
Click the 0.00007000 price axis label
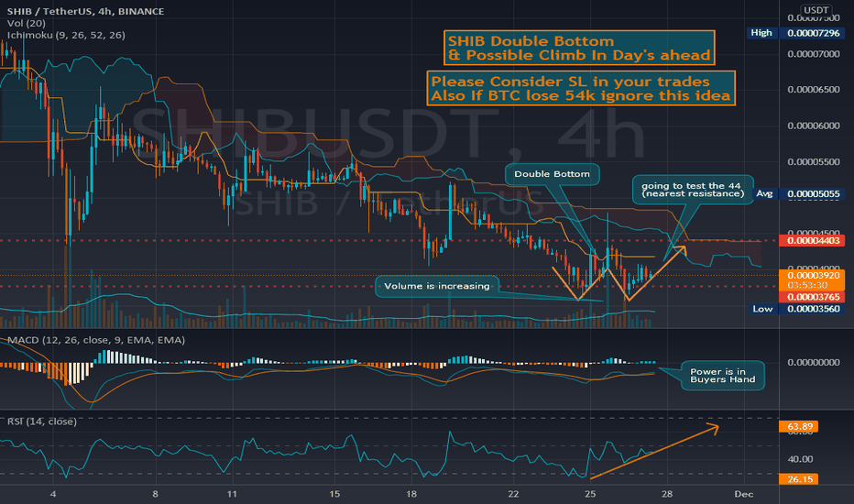(x=813, y=54)
